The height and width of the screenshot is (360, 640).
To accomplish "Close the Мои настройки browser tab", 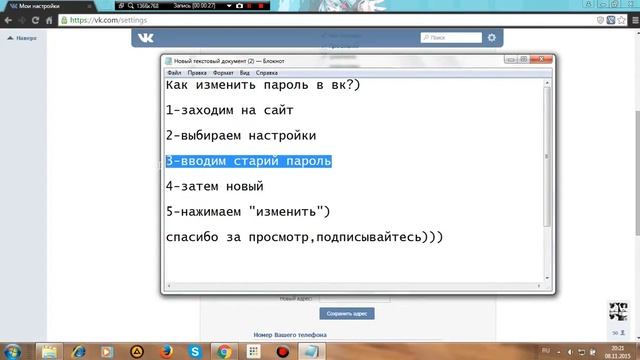I will click(89, 6).
